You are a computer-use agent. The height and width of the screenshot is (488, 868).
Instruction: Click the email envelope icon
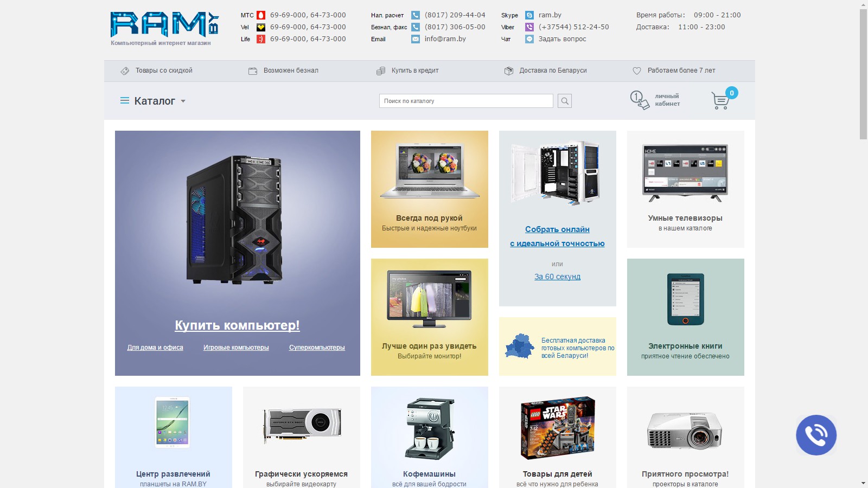(416, 39)
